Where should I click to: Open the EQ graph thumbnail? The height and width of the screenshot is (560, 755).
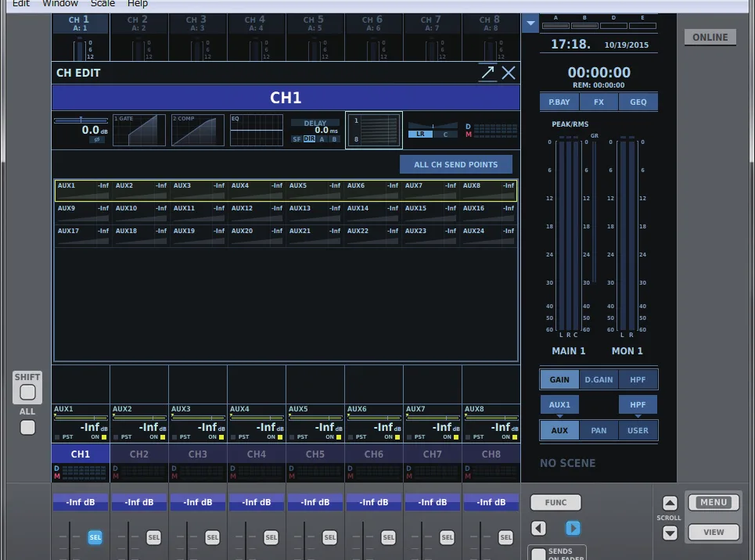pyautogui.click(x=257, y=130)
